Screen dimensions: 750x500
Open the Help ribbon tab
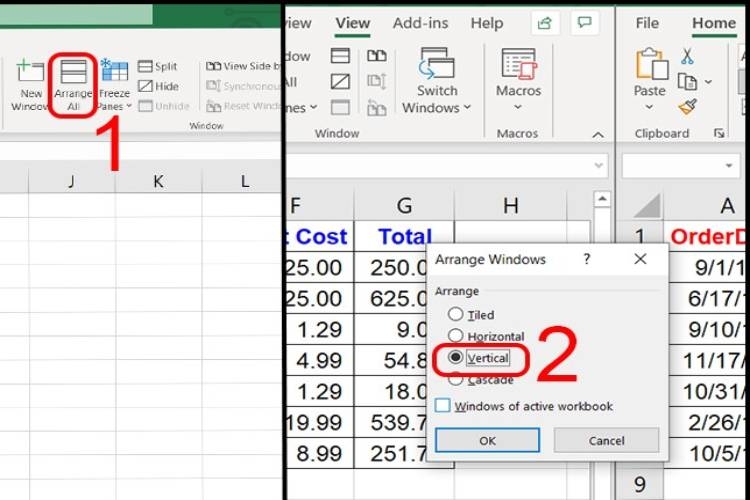tap(486, 23)
